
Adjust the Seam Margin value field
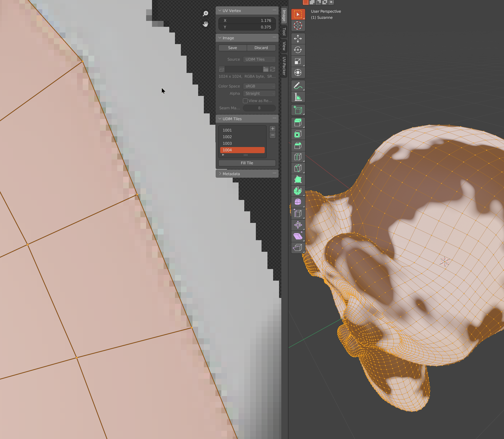(x=259, y=108)
